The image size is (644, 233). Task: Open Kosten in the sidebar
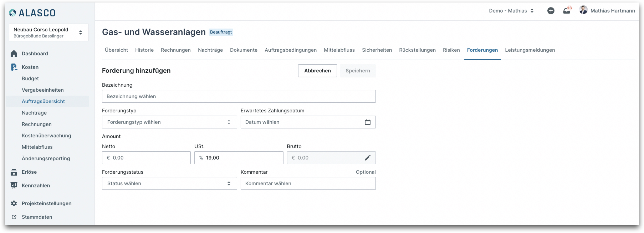pyautogui.click(x=30, y=67)
